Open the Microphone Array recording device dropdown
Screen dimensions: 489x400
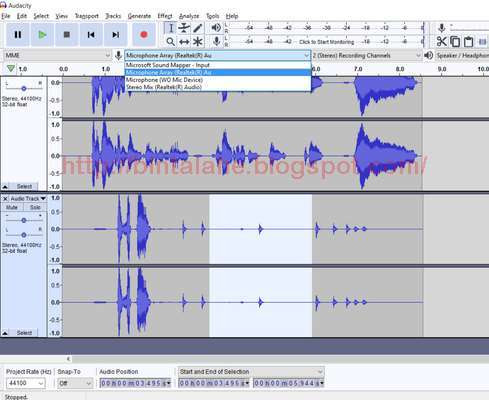[218, 55]
